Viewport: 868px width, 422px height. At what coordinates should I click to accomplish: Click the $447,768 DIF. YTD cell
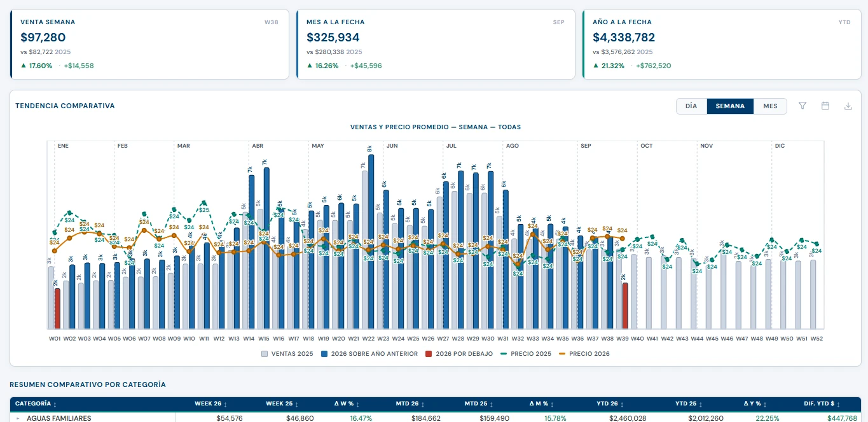point(841,418)
